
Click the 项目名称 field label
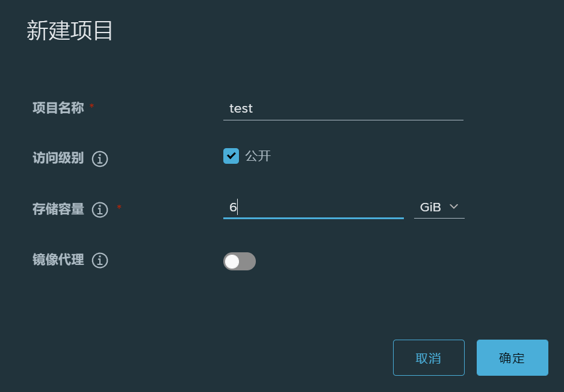tap(58, 108)
